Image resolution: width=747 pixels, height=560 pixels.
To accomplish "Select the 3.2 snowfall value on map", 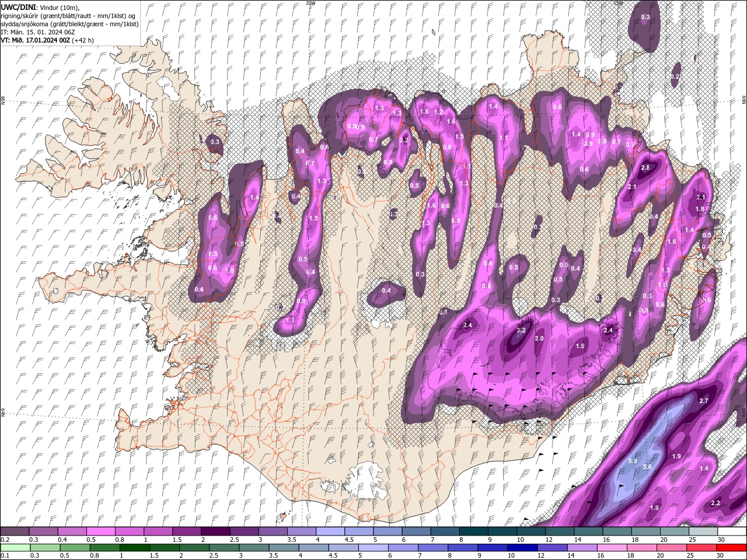I will click(522, 330).
